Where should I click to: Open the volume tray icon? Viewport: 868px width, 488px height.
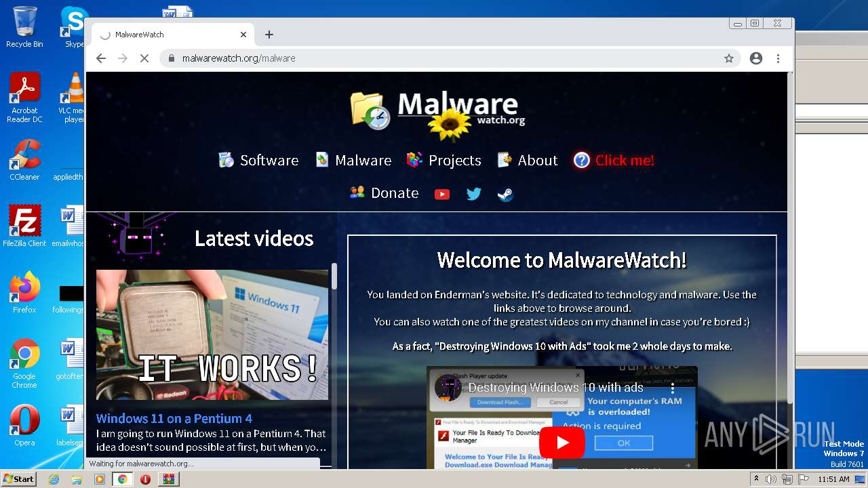[771, 479]
